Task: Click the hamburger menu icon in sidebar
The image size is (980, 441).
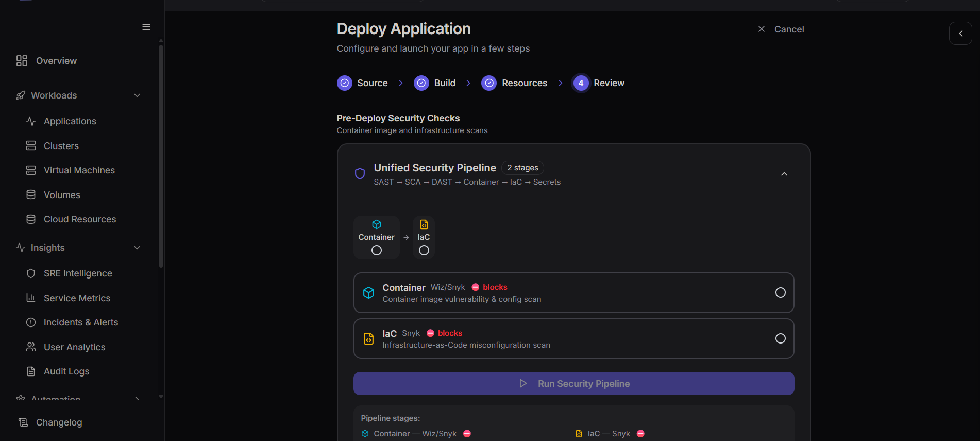Action: pyautogui.click(x=146, y=27)
